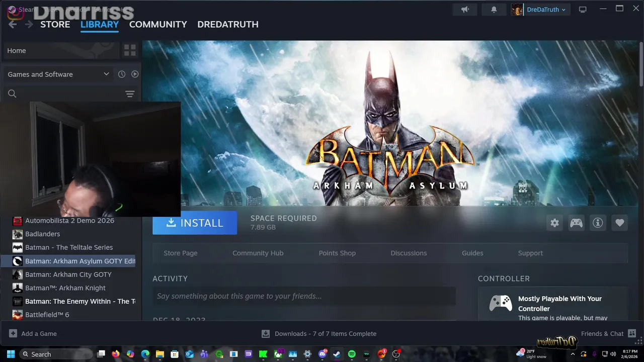The height and width of the screenshot is (362, 644).
Task: Click the library search magnifier icon
Action: coord(12,94)
